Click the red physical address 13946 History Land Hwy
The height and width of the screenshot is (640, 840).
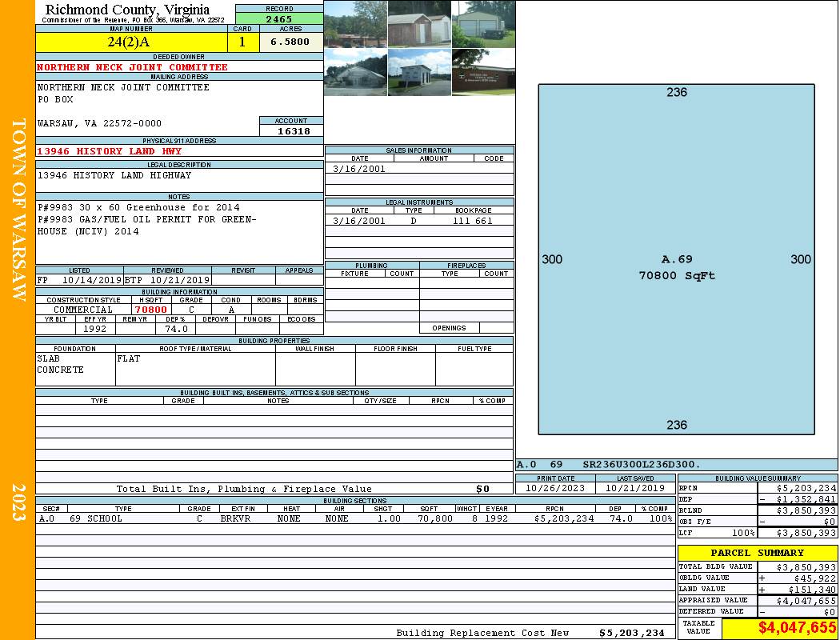point(110,151)
